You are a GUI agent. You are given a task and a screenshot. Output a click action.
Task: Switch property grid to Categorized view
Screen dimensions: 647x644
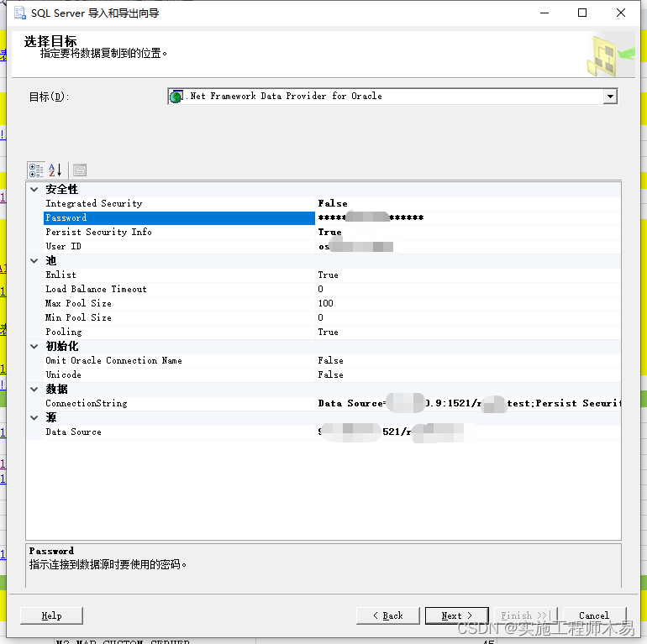point(36,170)
